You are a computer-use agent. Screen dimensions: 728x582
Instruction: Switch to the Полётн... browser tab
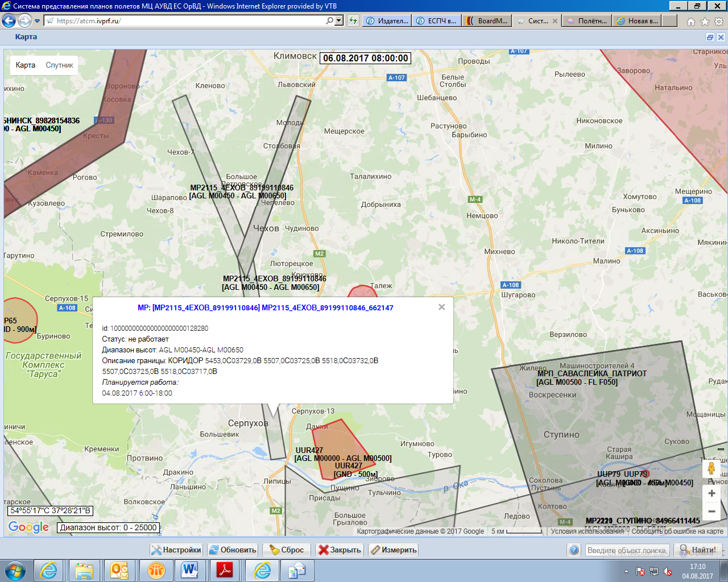588,21
